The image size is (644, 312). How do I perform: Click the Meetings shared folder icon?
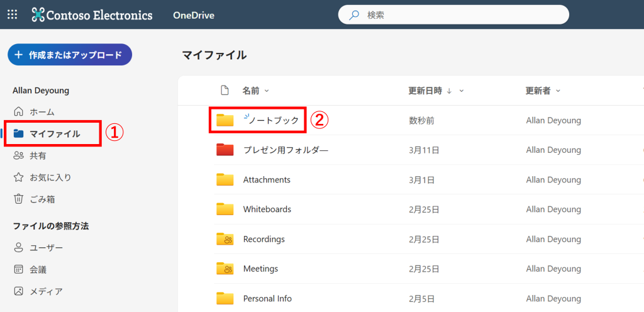tap(225, 269)
